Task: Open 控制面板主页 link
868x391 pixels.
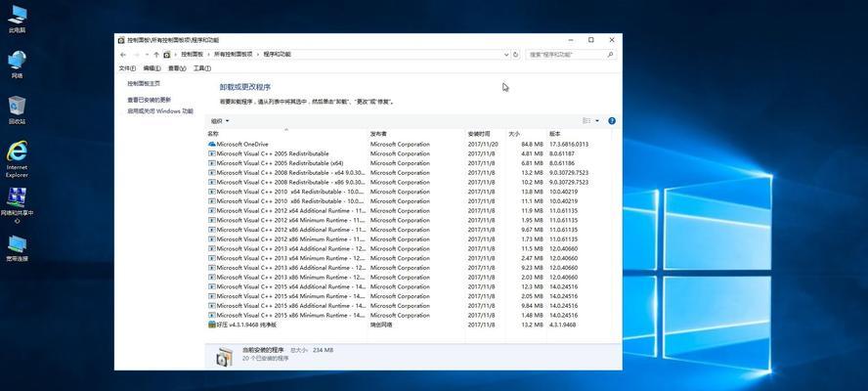Action: click(x=144, y=84)
